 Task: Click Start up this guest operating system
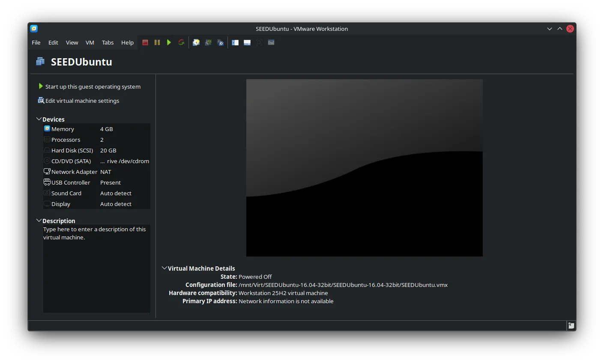point(93,87)
